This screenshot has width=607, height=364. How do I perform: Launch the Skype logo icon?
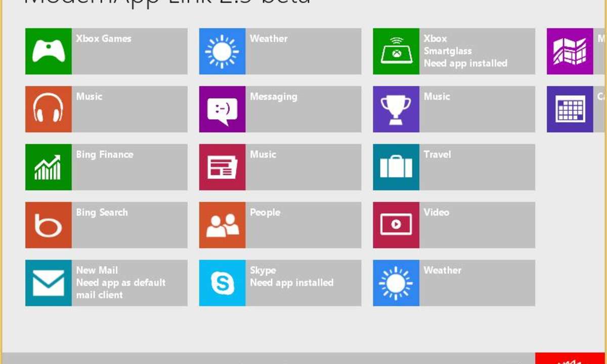pyautogui.click(x=222, y=283)
